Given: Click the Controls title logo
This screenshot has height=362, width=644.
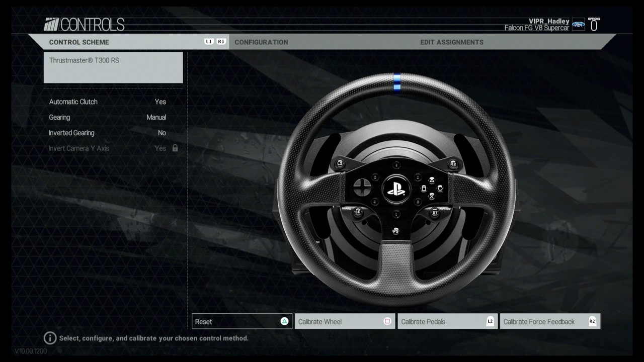Looking at the screenshot, I should click(x=85, y=24).
